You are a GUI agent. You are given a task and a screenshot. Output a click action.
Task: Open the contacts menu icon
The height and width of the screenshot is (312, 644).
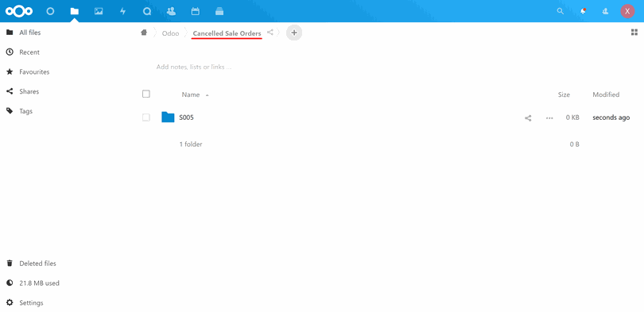(605, 11)
